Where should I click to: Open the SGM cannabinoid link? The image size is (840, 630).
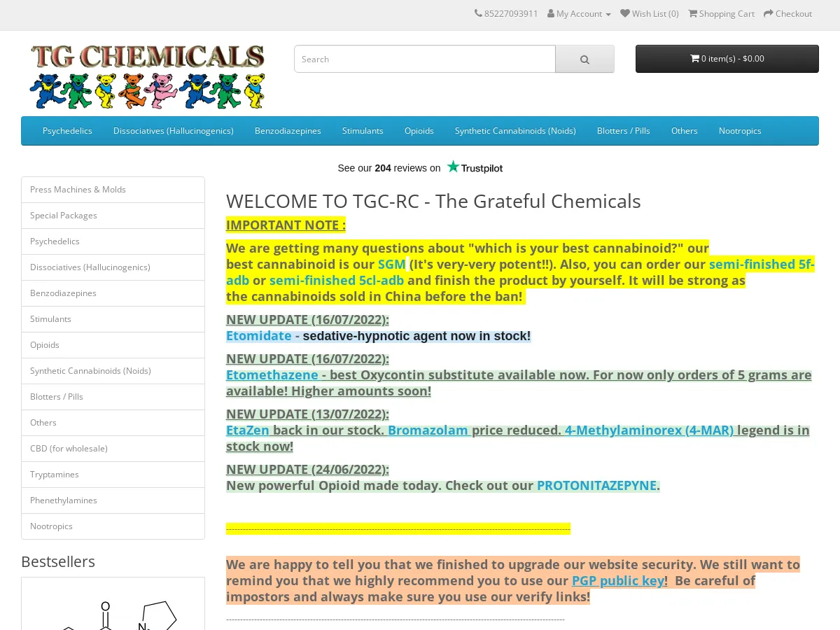(x=391, y=264)
